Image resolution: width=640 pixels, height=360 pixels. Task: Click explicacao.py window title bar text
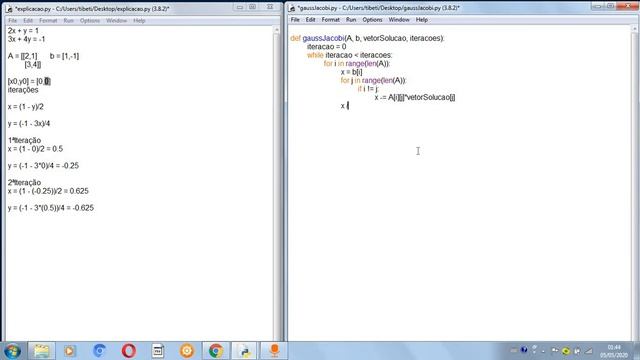click(92, 9)
